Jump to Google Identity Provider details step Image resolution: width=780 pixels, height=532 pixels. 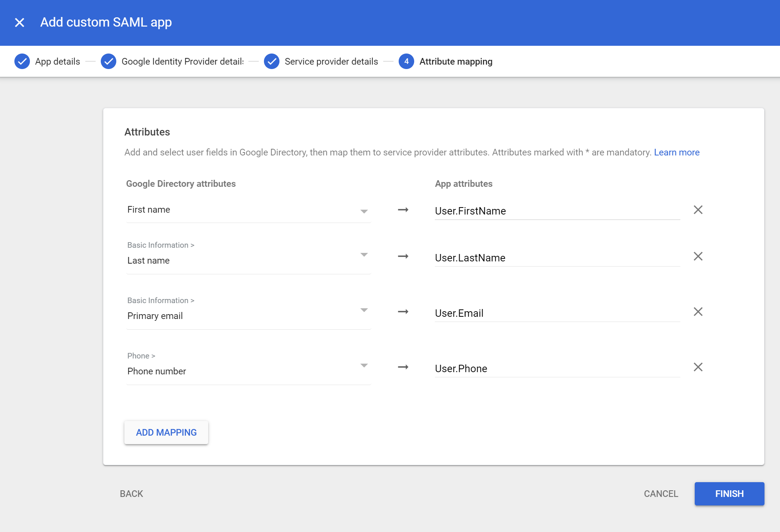tap(183, 61)
